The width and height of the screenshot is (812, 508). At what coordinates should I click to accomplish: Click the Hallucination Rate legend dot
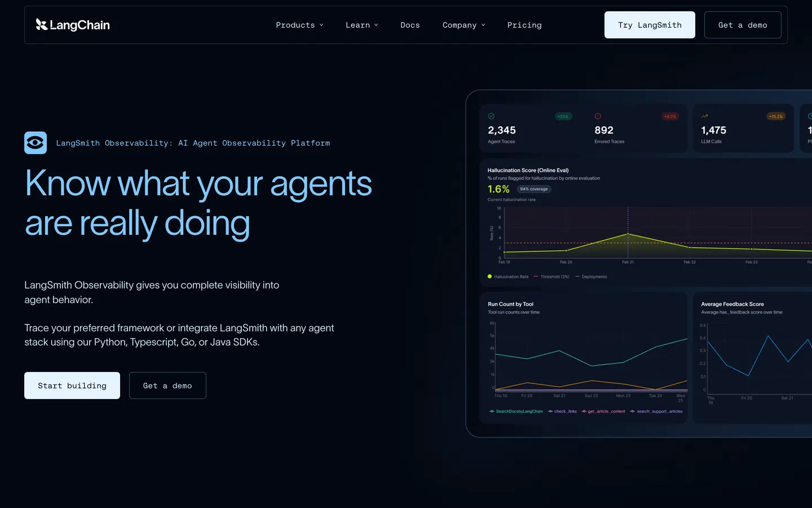(489, 277)
